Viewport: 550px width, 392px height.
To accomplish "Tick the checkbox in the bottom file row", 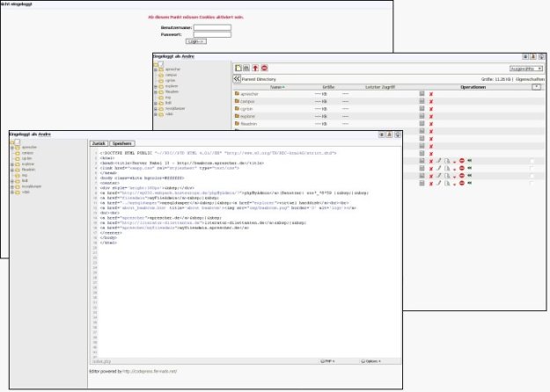I will tap(532, 183).
